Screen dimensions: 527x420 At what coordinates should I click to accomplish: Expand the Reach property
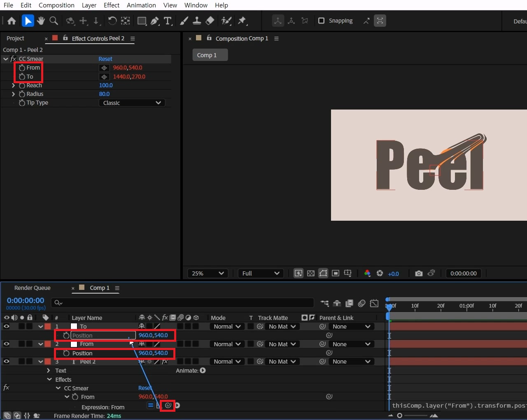pyautogui.click(x=14, y=86)
